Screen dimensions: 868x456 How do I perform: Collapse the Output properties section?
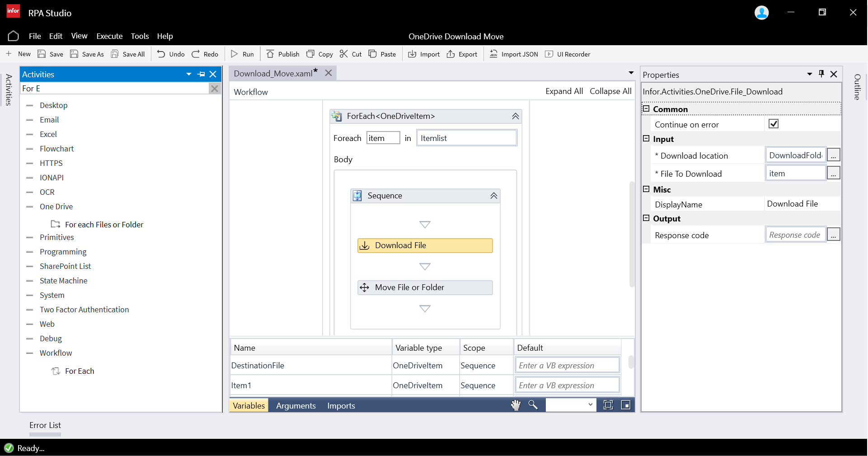(646, 218)
